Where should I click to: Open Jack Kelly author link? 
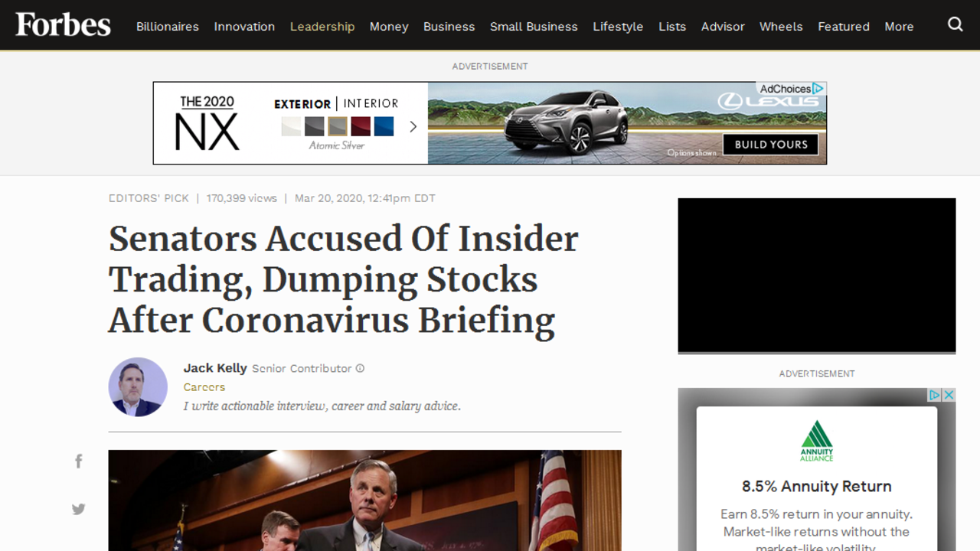pyautogui.click(x=215, y=368)
